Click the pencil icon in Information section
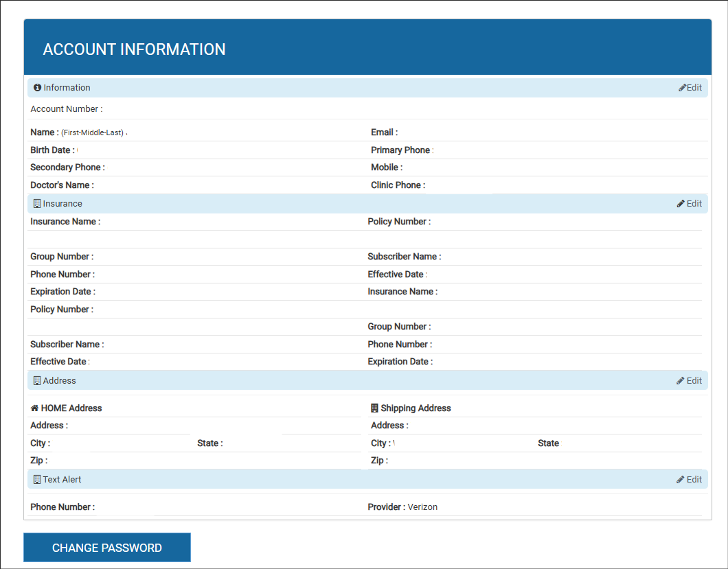Image resolution: width=728 pixels, height=569 pixels. pos(682,87)
